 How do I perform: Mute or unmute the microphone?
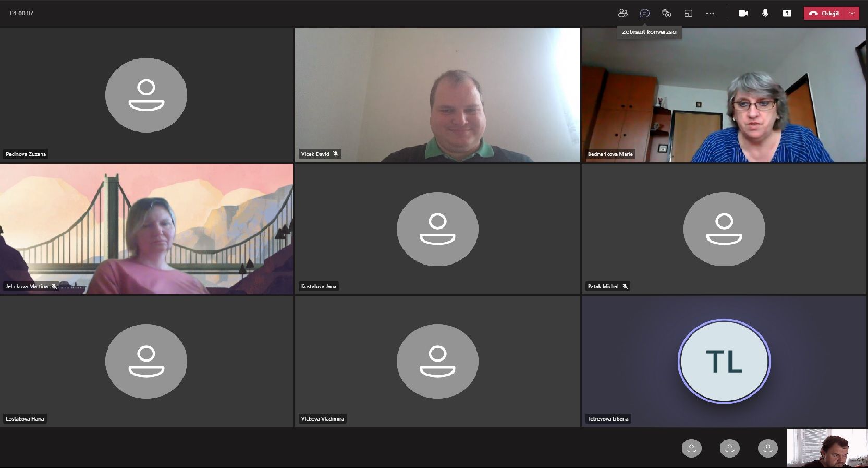click(x=765, y=14)
